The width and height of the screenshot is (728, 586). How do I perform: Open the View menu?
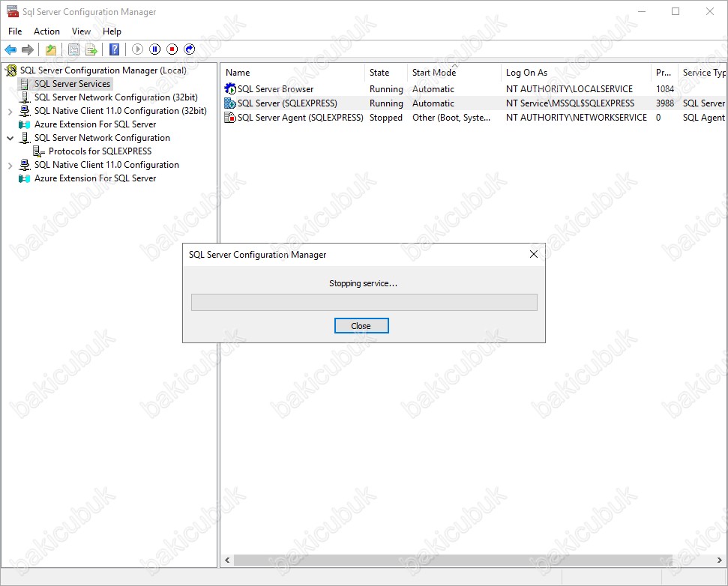tap(81, 31)
